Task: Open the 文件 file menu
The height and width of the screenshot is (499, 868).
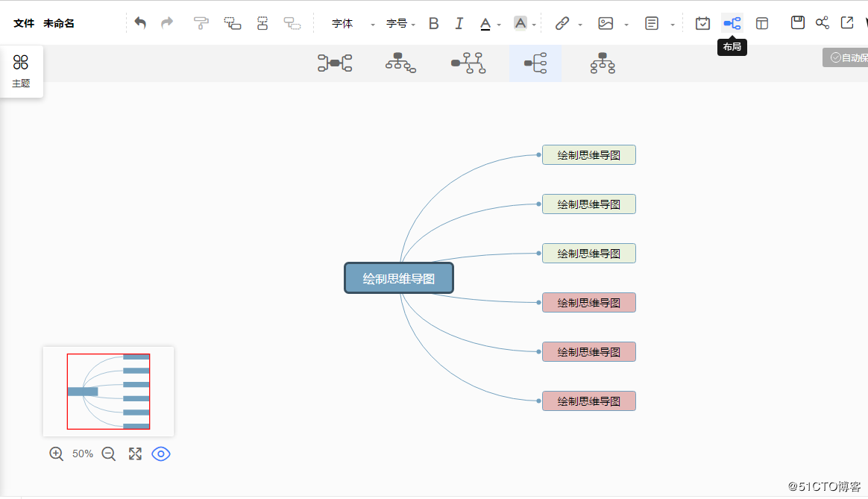Action: coord(24,23)
